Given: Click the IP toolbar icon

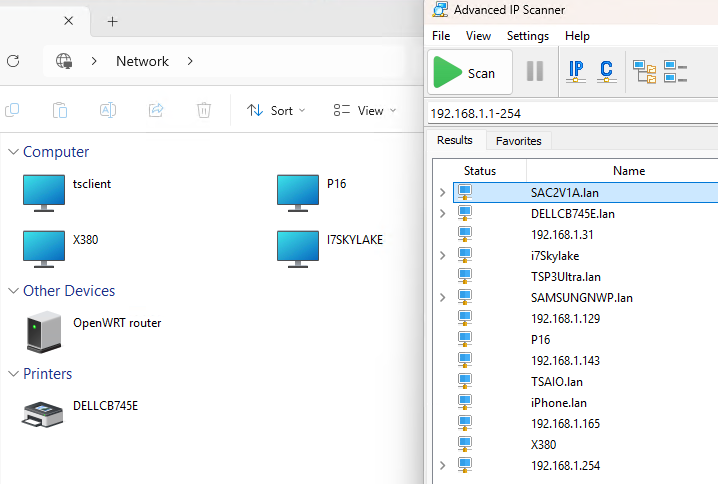Looking at the screenshot, I should 576,71.
